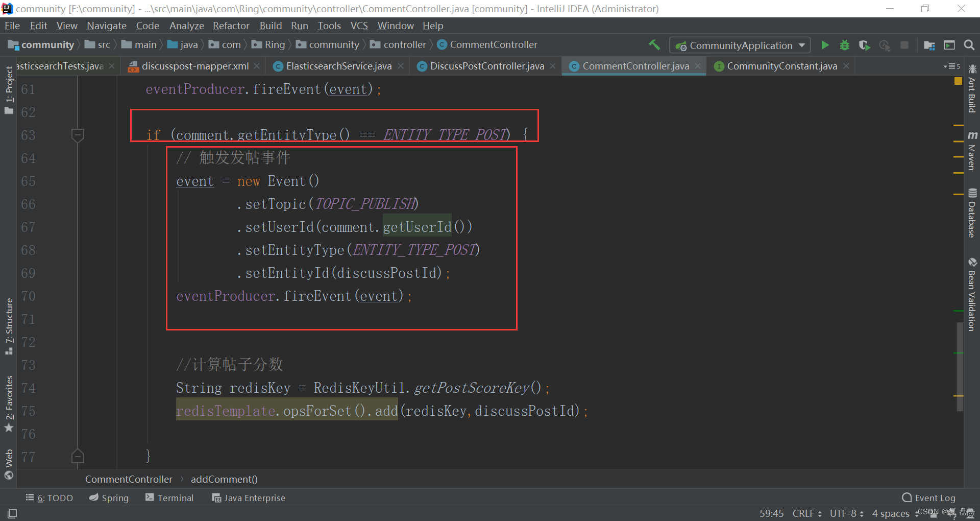The height and width of the screenshot is (521, 980).
Task: Start debugging with the bug icon
Action: tap(845, 45)
